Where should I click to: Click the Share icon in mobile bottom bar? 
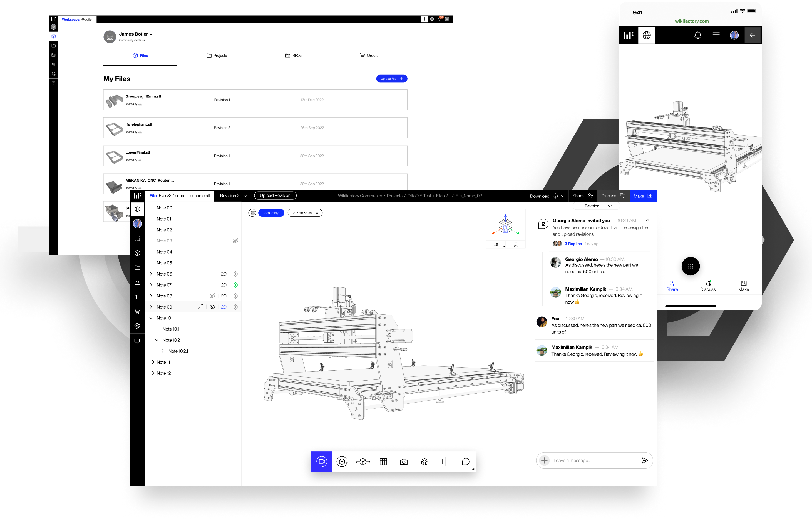pyautogui.click(x=672, y=286)
